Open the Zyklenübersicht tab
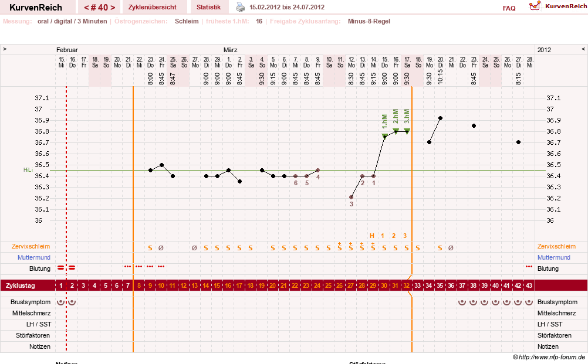 (152, 7)
